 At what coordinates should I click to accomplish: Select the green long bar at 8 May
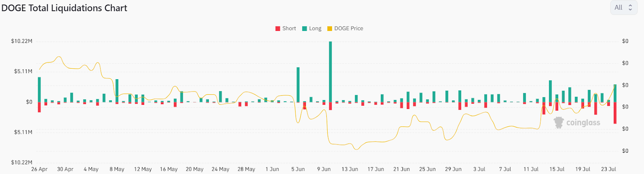tap(117, 91)
